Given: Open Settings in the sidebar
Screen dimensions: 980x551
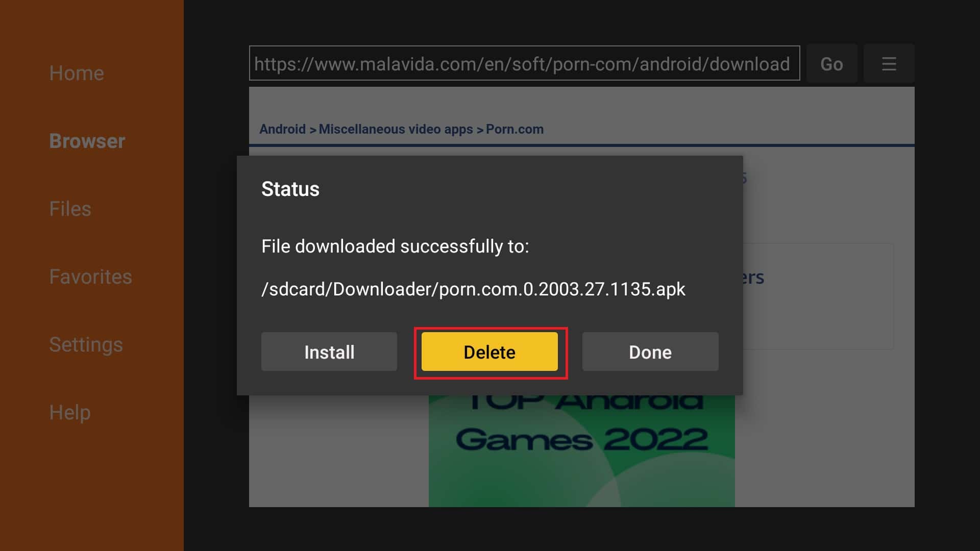Looking at the screenshot, I should (86, 344).
